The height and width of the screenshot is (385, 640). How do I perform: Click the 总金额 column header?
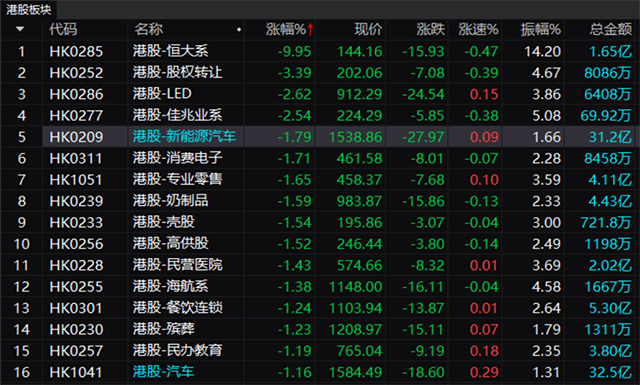tap(611, 29)
